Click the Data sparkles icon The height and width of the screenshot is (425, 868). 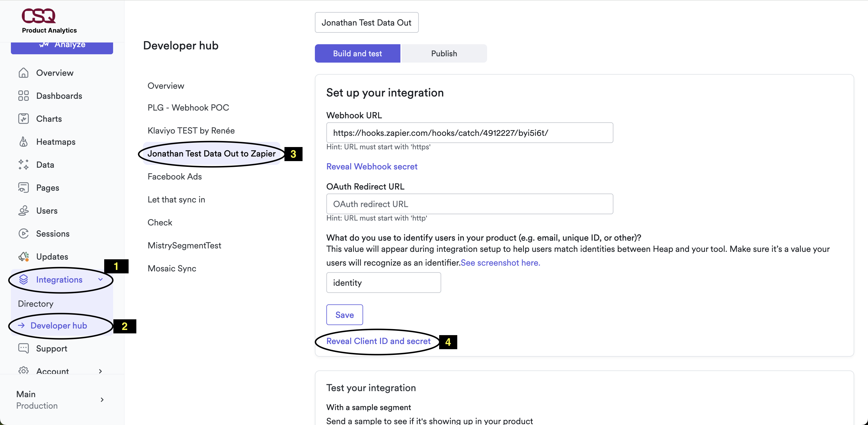click(x=23, y=165)
